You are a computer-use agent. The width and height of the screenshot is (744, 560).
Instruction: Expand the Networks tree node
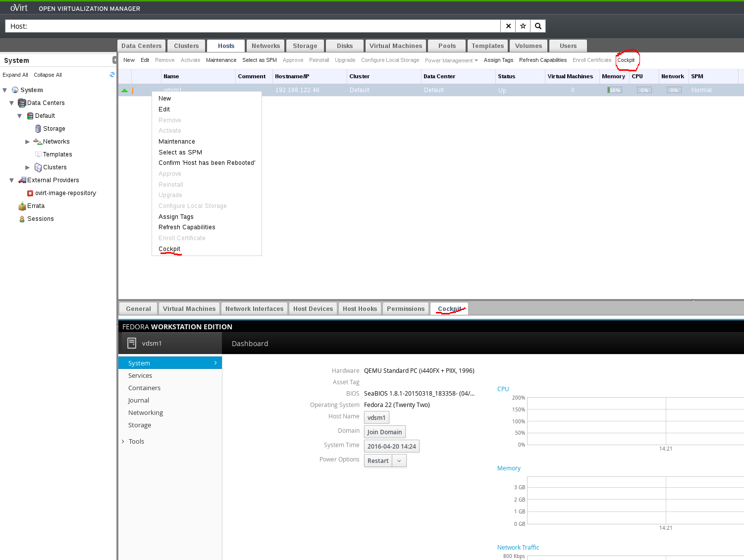point(28,142)
